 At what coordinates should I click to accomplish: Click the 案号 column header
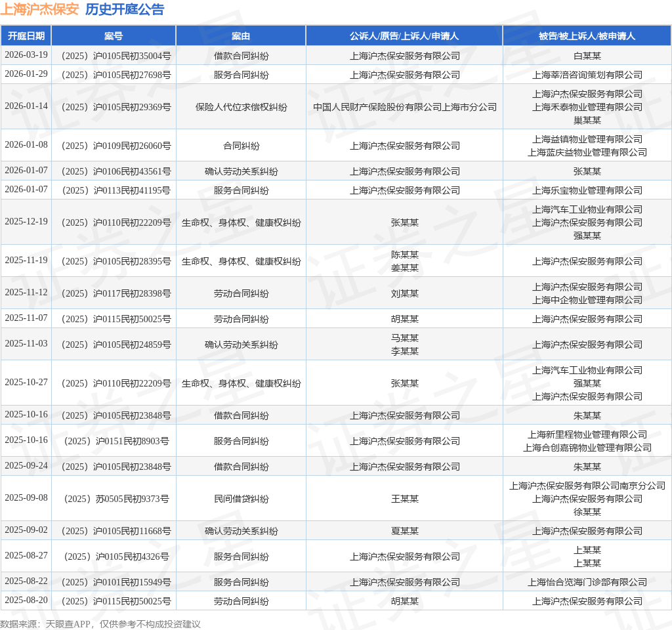tap(114, 36)
